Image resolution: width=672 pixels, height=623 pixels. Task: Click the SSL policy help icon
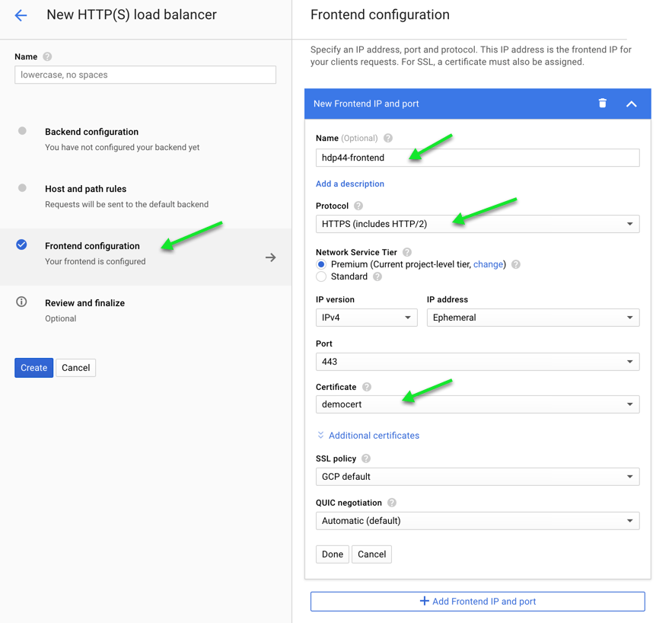(x=366, y=458)
